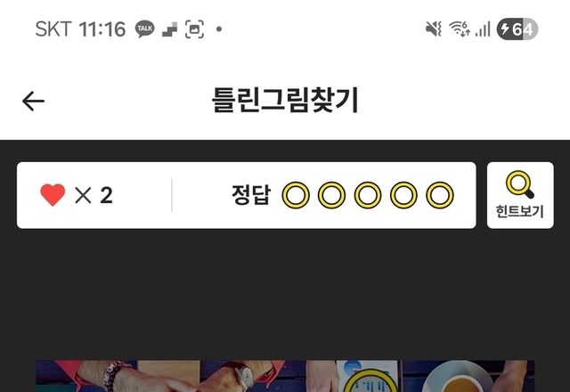This screenshot has width=570, height=392.
Task: Tap the battery 64 charging indicator
Action: (x=517, y=29)
